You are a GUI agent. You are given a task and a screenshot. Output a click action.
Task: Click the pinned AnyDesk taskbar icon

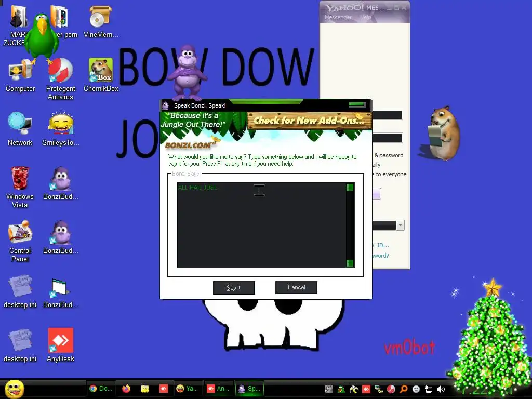click(164, 389)
